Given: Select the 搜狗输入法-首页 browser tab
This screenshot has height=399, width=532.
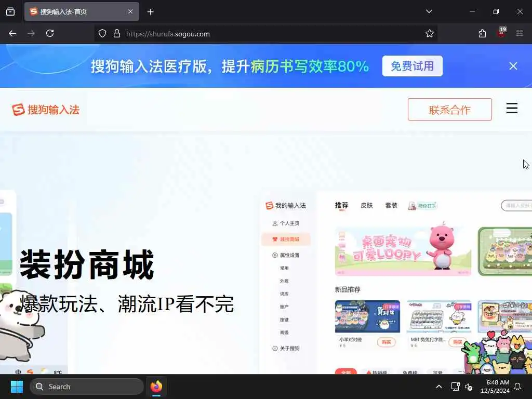Looking at the screenshot, I should point(82,11).
